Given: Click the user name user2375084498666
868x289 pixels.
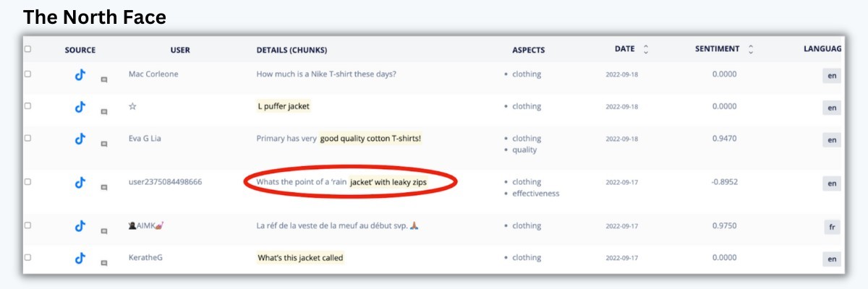Looking at the screenshot, I should point(165,181).
